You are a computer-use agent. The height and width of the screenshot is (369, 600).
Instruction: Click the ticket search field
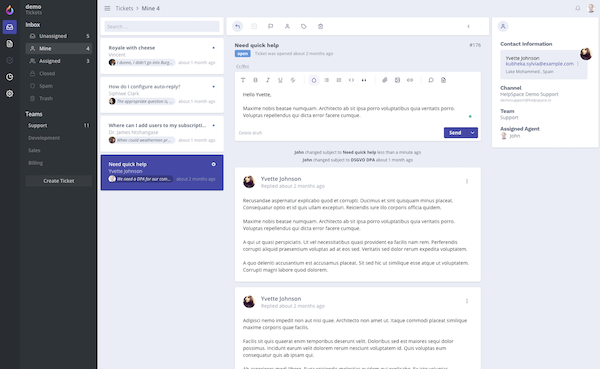(x=162, y=26)
